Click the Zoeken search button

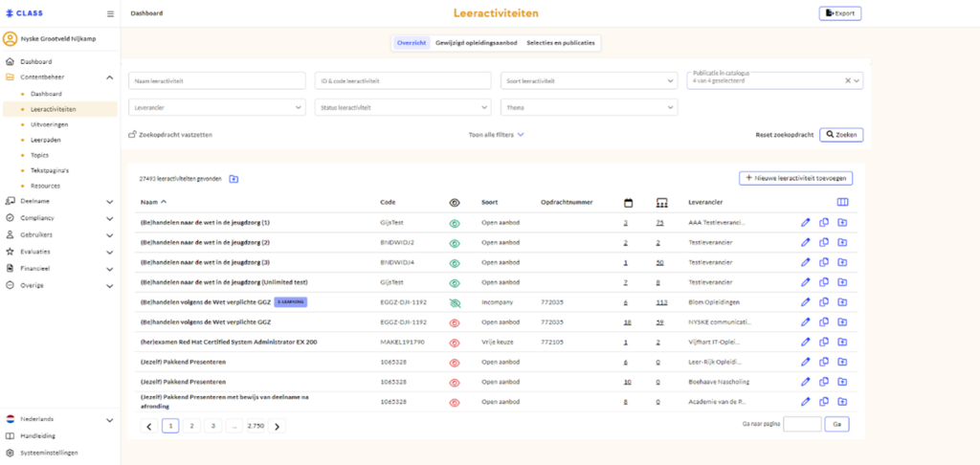pyautogui.click(x=841, y=135)
